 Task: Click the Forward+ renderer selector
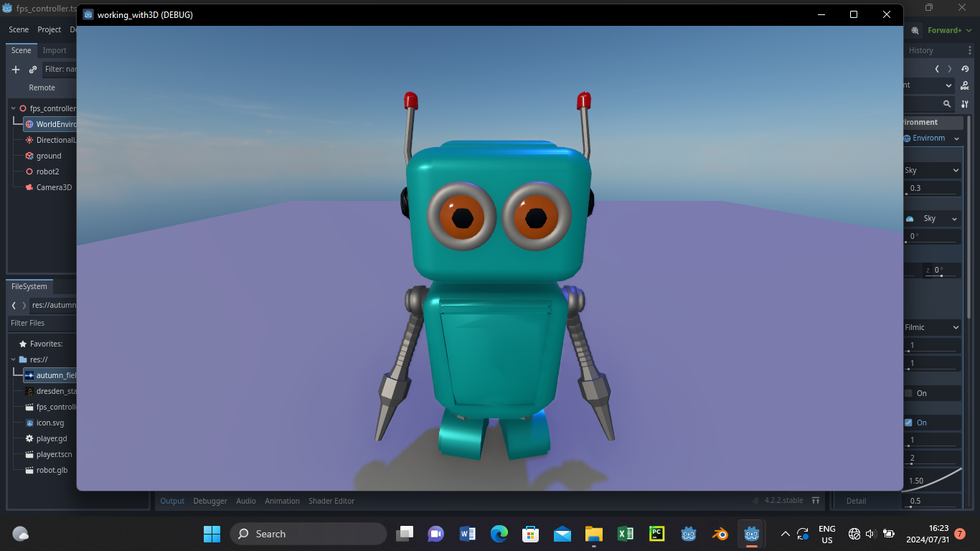943,30
